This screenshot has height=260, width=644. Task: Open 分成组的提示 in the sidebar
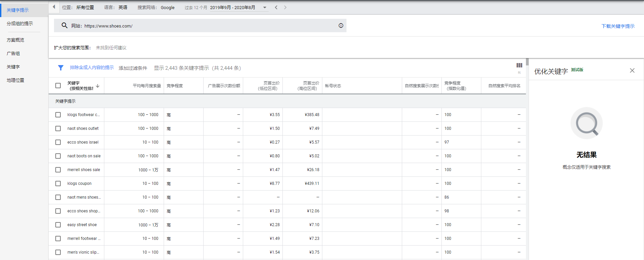point(20,23)
